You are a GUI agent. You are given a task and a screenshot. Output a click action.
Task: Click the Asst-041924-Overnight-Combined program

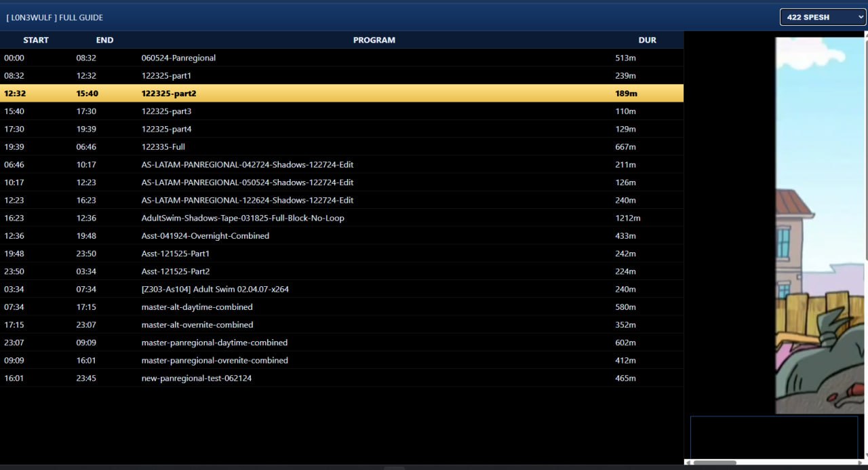[x=205, y=236]
